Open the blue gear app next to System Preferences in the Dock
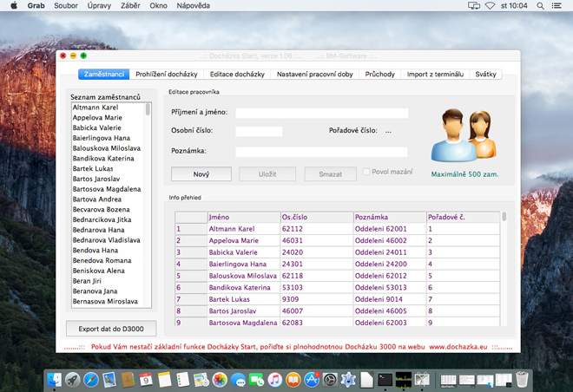 point(348,380)
